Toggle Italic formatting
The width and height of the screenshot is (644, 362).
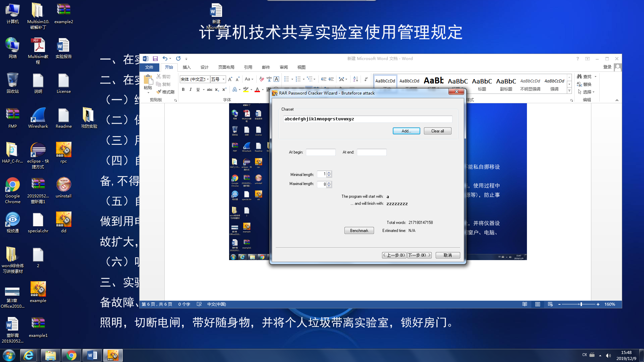coord(191,89)
